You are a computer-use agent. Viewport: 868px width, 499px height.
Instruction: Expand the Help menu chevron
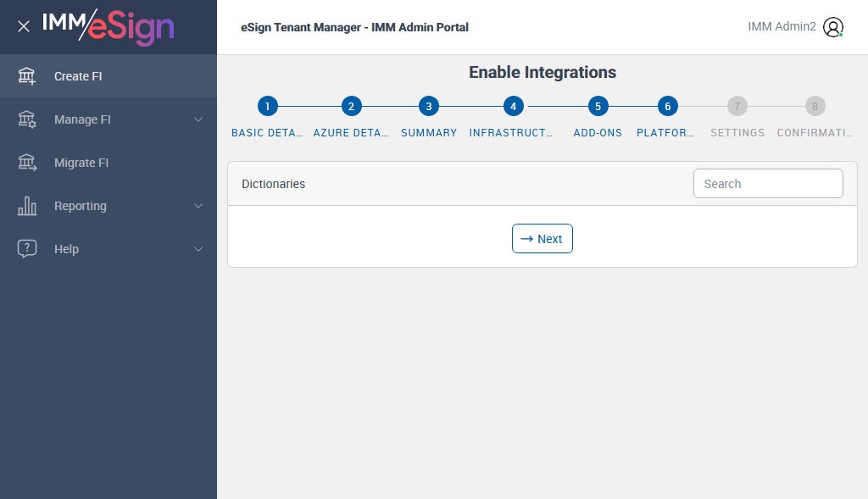click(198, 249)
